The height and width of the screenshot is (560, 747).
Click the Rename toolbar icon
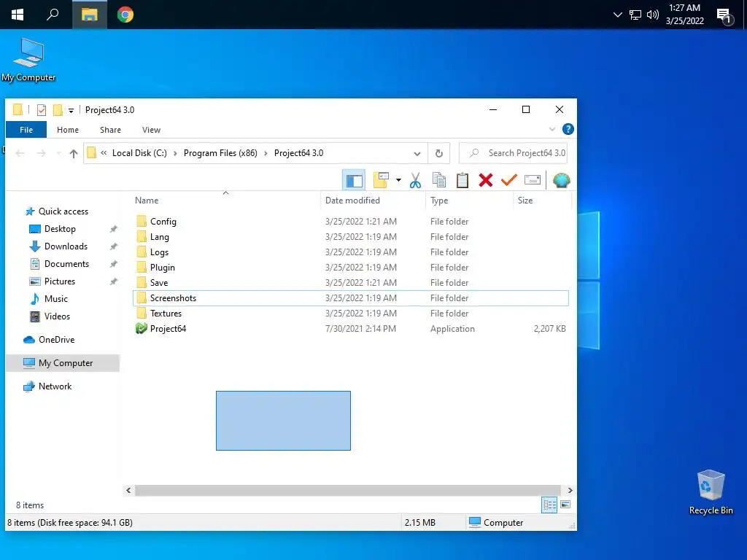click(532, 181)
